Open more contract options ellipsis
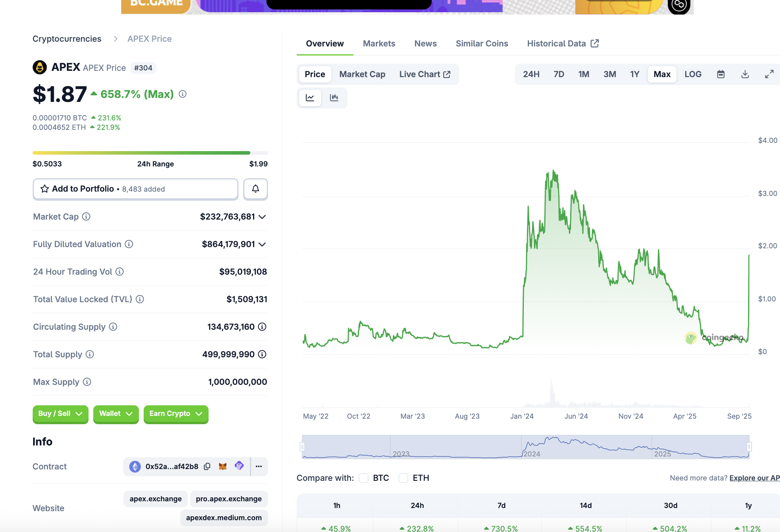The height and width of the screenshot is (532, 780). tap(259, 467)
